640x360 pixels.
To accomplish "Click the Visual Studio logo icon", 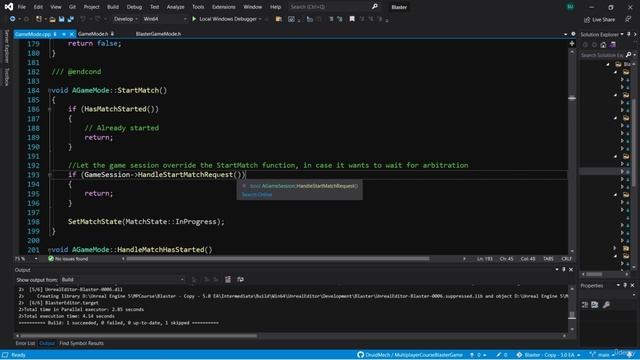I will click(9, 7).
